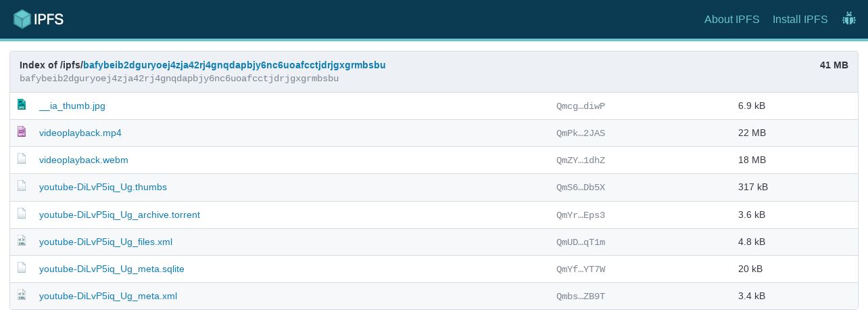Follow the CID link in the index heading

pos(235,65)
